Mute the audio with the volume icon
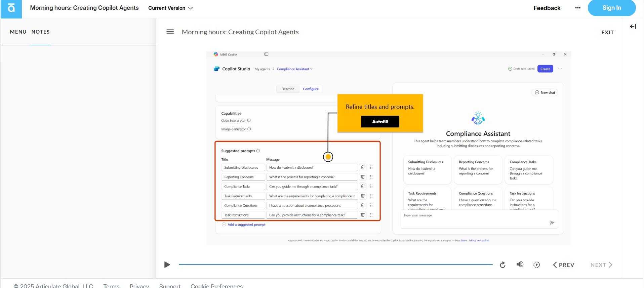This screenshot has width=644, height=288. click(x=520, y=264)
